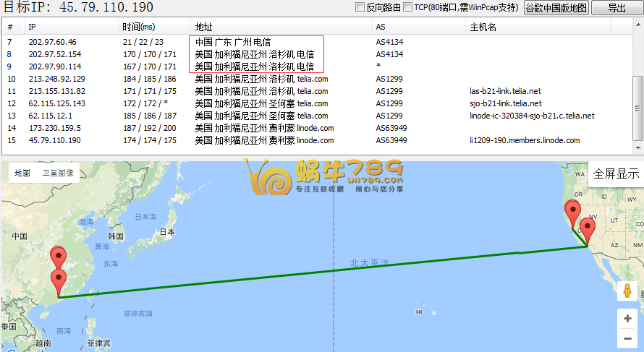Select the 地图 map type
This screenshot has height=352, width=644.
[x=22, y=173]
